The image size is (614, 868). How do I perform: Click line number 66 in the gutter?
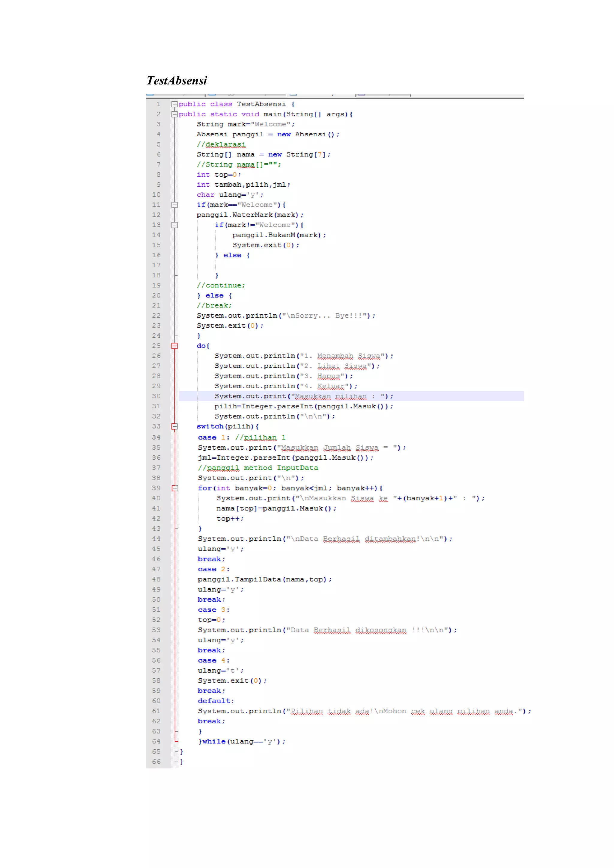pos(156,762)
